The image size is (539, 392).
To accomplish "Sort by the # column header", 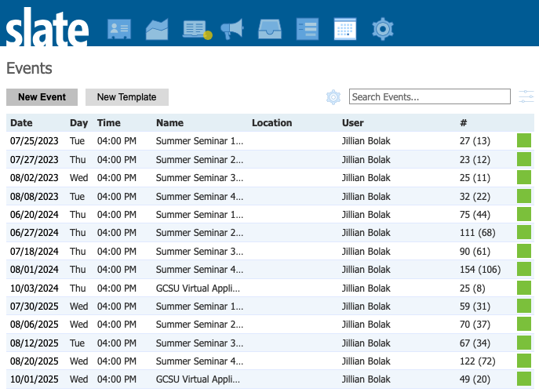I will [x=464, y=123].
